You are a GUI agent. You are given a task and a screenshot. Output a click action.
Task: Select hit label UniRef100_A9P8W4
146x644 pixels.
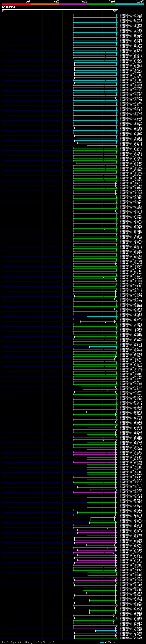pyautogui.click(x=131, y=25)
